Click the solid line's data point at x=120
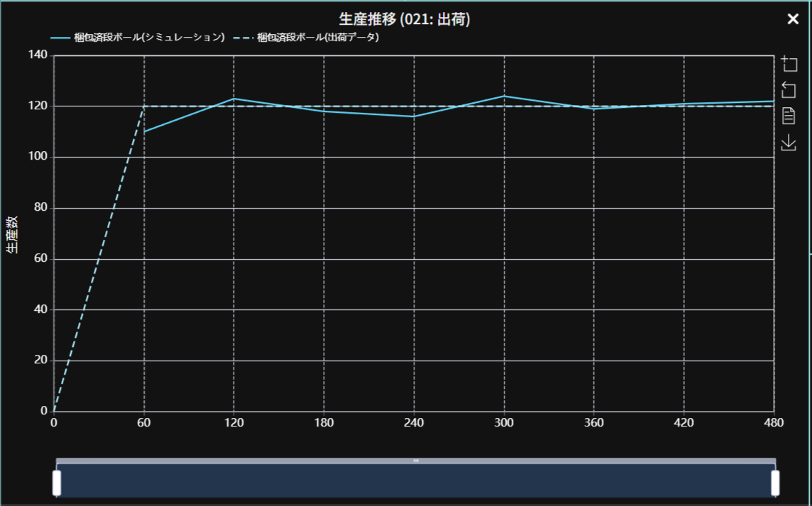The height and width of the screenshot is (506, 812). pos(234,99)
